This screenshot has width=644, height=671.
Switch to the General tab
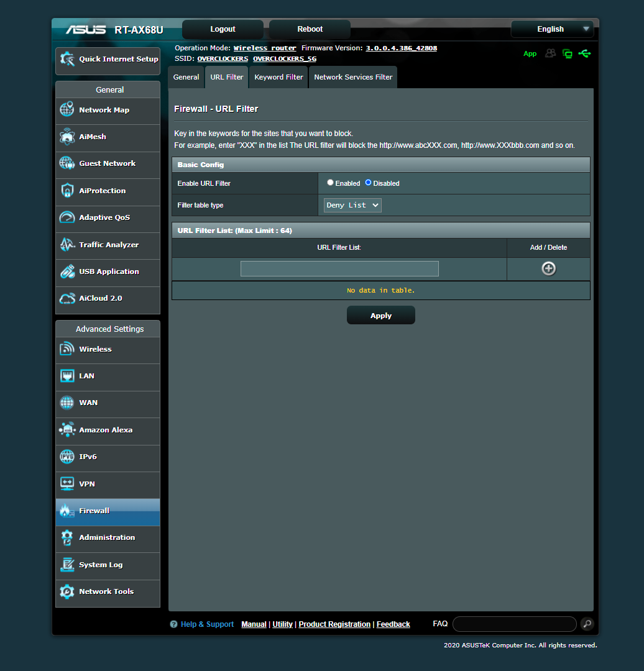click(x=186, y=77)
